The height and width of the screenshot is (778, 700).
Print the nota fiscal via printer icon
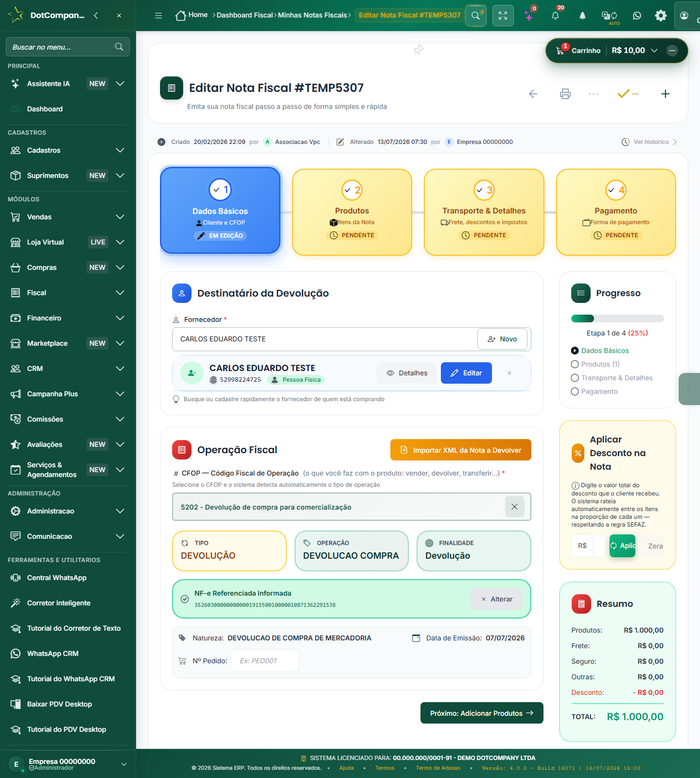tap(565, 94)
